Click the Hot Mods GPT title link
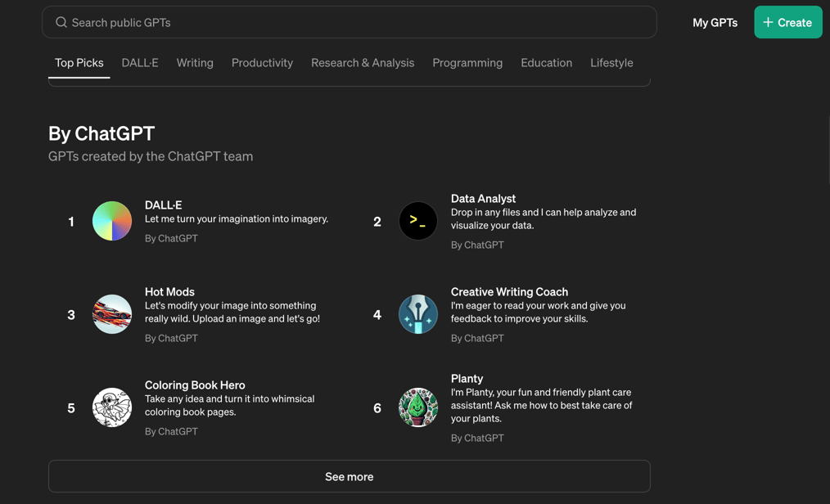830x504 pixels. [169, 292]
